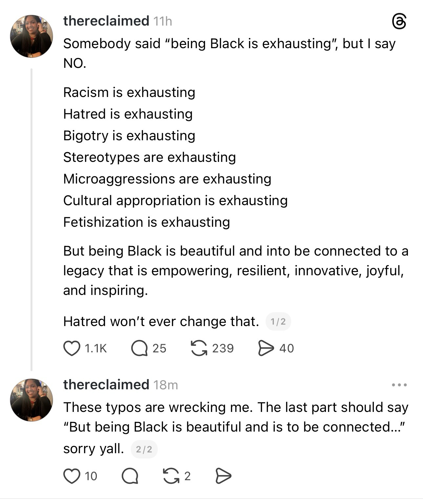The width and height of the screenshot is (423, 504).
Task: Click the first post's profile picture
Action: click(31, 36)
